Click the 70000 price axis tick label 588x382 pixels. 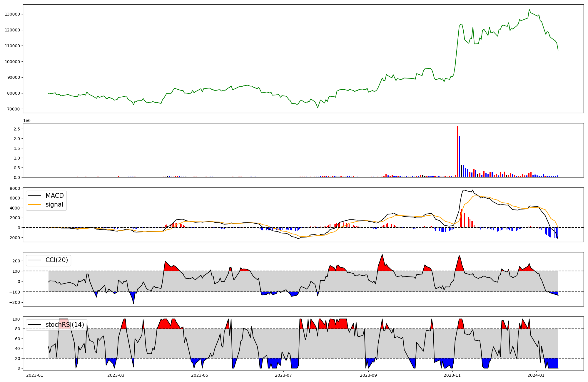[14, 109]
